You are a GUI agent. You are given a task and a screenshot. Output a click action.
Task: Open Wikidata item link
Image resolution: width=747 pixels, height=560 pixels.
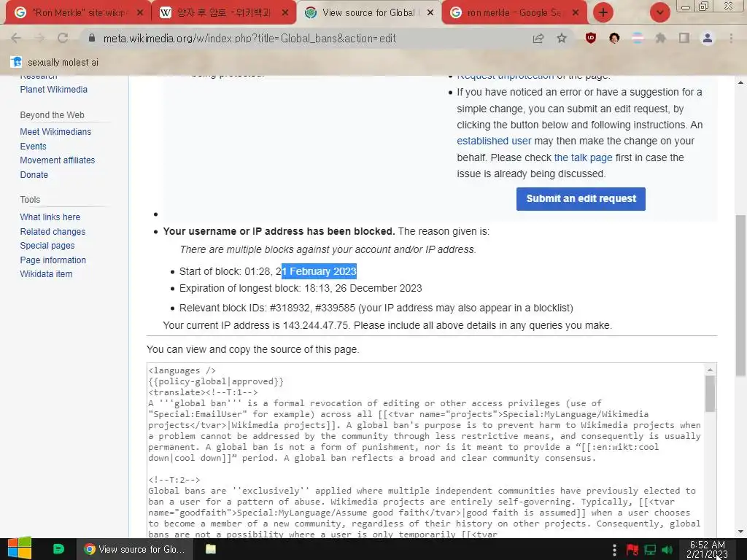[x=46, y=274]
